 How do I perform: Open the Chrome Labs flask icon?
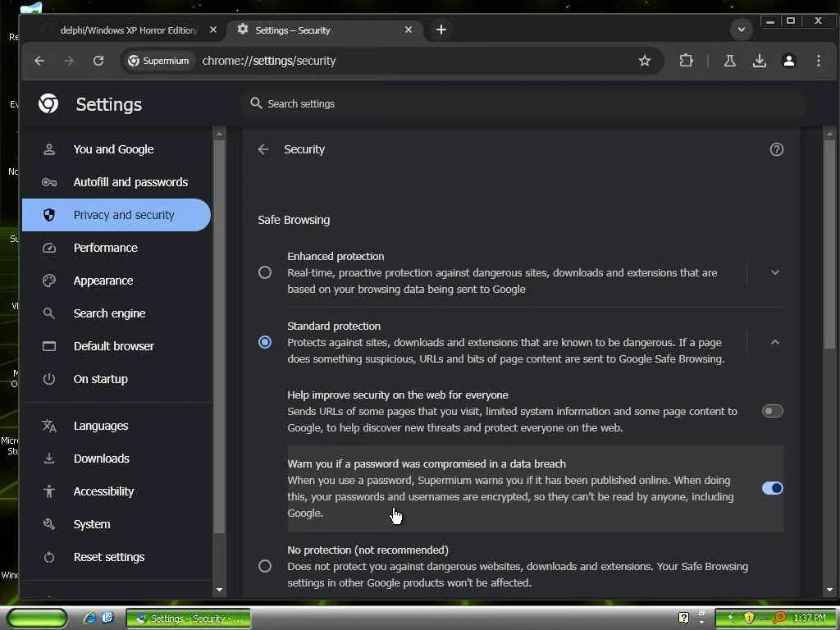click(729, 61)
